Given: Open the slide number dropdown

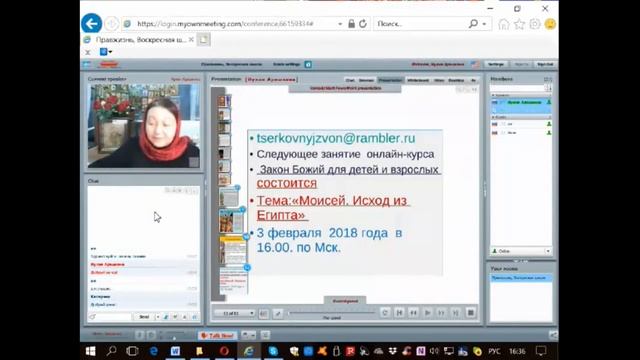Looking at the screenshot, I should click(x=235, y=313).
